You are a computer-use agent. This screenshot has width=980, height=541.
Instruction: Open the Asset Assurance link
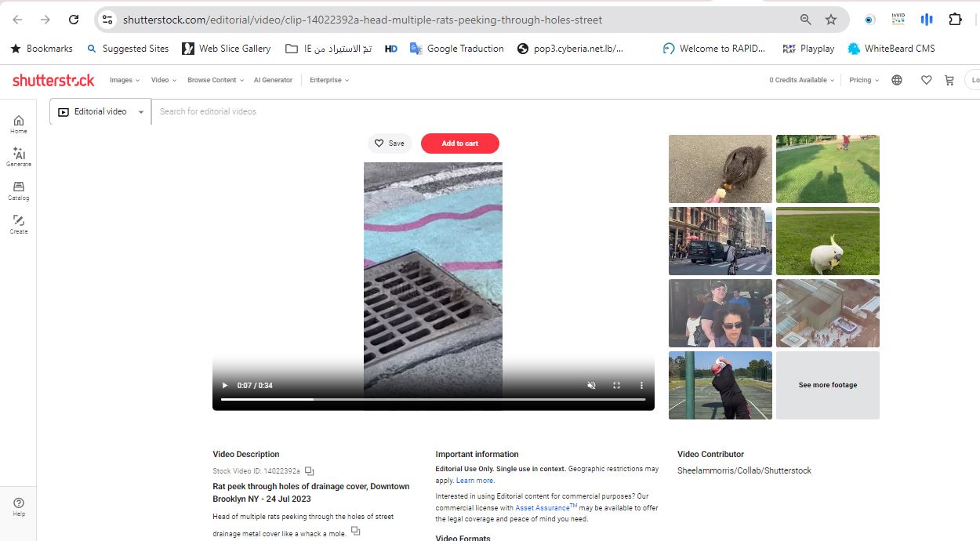(542, 508)
